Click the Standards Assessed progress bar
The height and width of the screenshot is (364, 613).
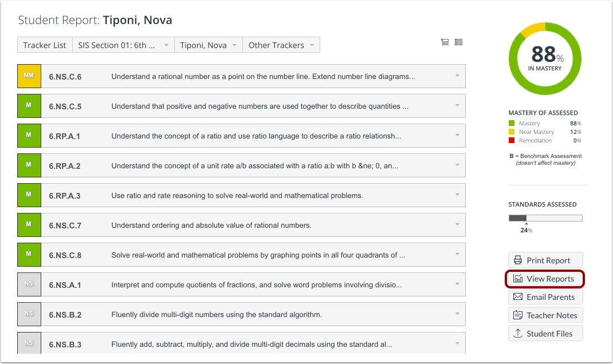[545, 217]
